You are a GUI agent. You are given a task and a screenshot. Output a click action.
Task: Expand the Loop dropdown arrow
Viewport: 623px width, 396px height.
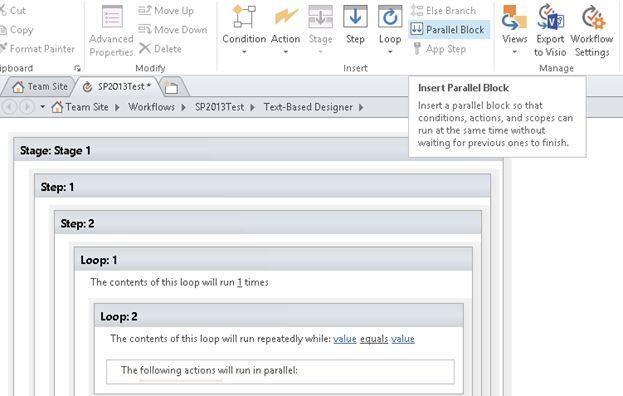(x=390, y=52)
